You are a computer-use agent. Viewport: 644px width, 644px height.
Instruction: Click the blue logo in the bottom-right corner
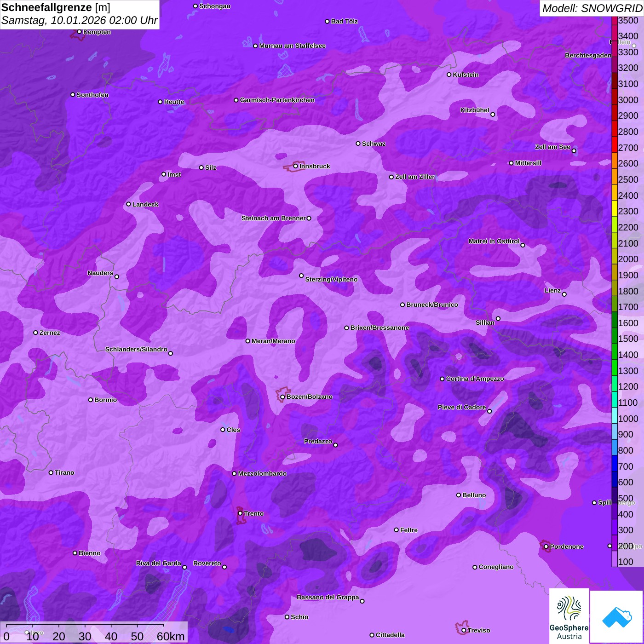click(x=616, y=617)
